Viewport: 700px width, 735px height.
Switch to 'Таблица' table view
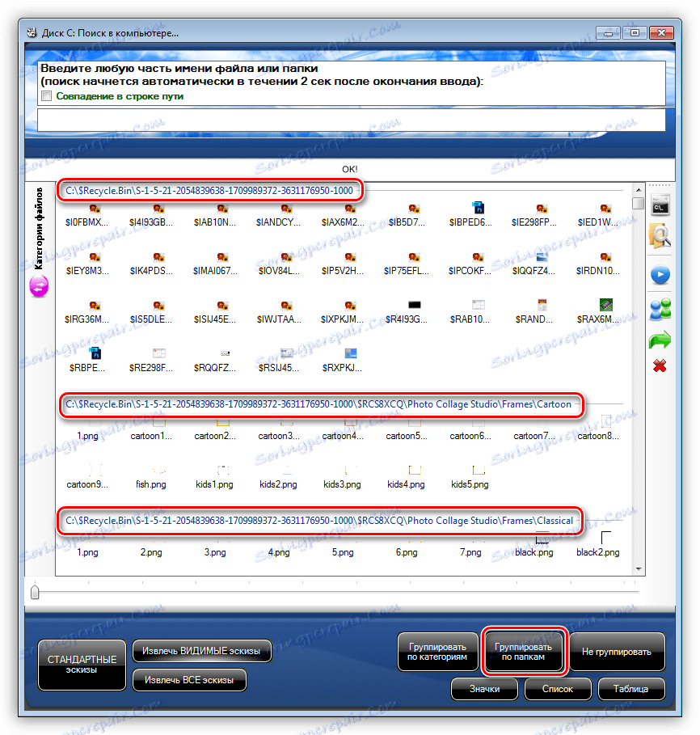click(x=631, y=689)
